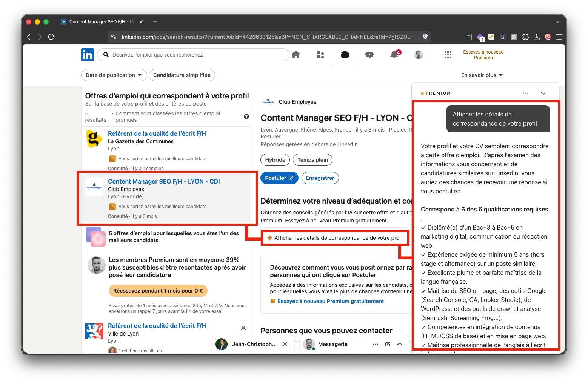
Task: Click the Enregistrer button
Action: [320, 178]
